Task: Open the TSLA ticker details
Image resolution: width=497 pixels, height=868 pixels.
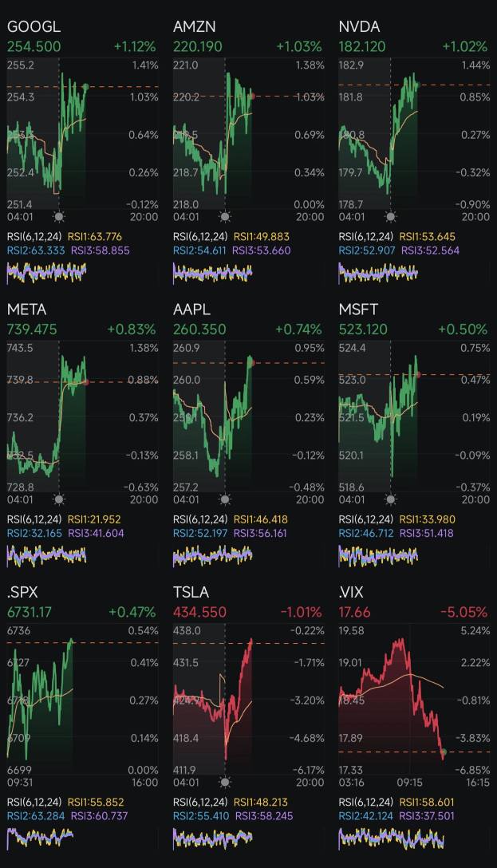Action: 191,593
